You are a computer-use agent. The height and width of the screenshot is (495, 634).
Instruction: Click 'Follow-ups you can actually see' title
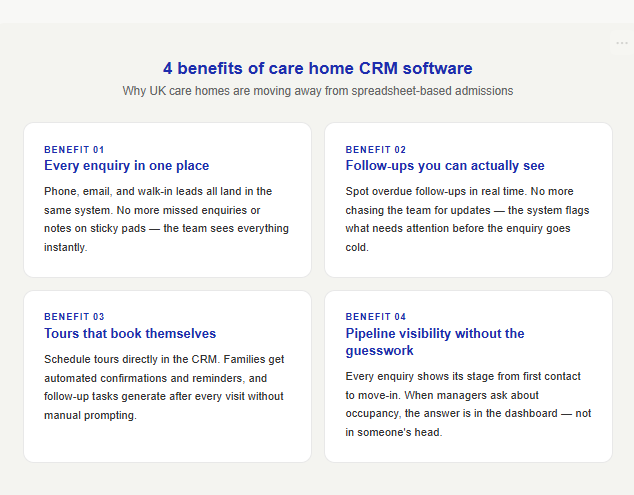(x=445, y=165)
